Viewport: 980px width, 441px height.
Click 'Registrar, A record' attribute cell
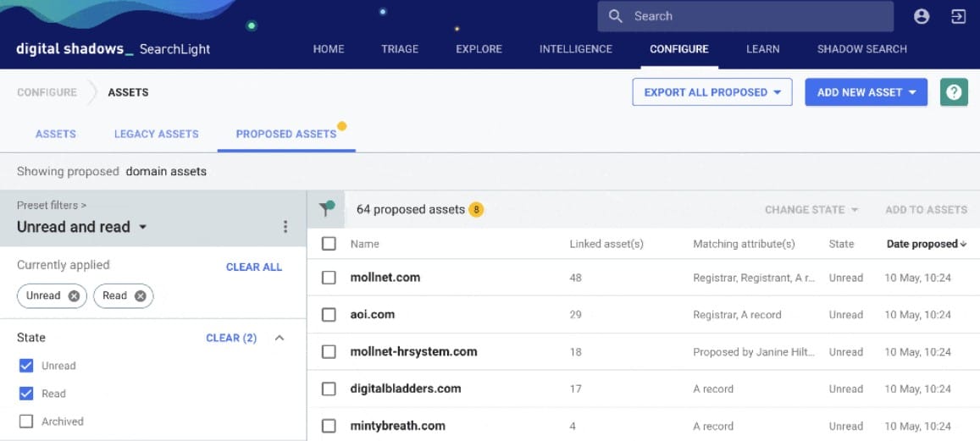click(x=737, y=315)
